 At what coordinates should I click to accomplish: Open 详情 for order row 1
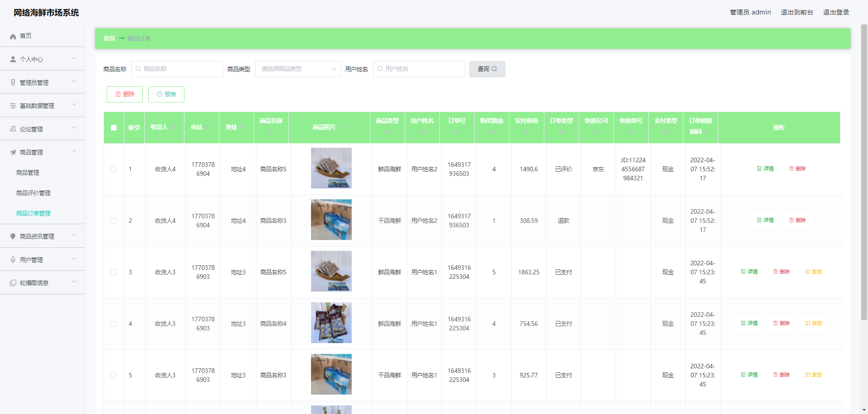(x=765, y=169)
